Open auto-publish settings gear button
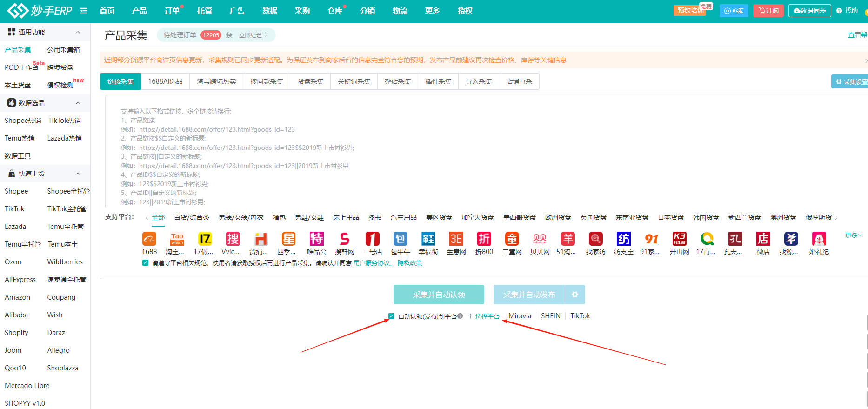868x409 pixels. click(x=575, y=295)
